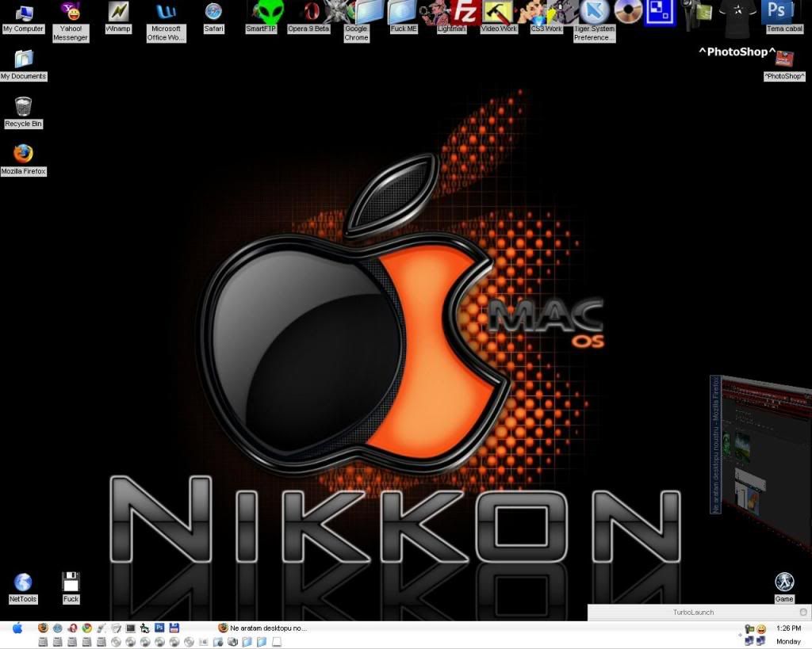This screenshot has height=649, width=812.
Task: Open the camcorder icon on desktop top row
Action: point(698,14)
